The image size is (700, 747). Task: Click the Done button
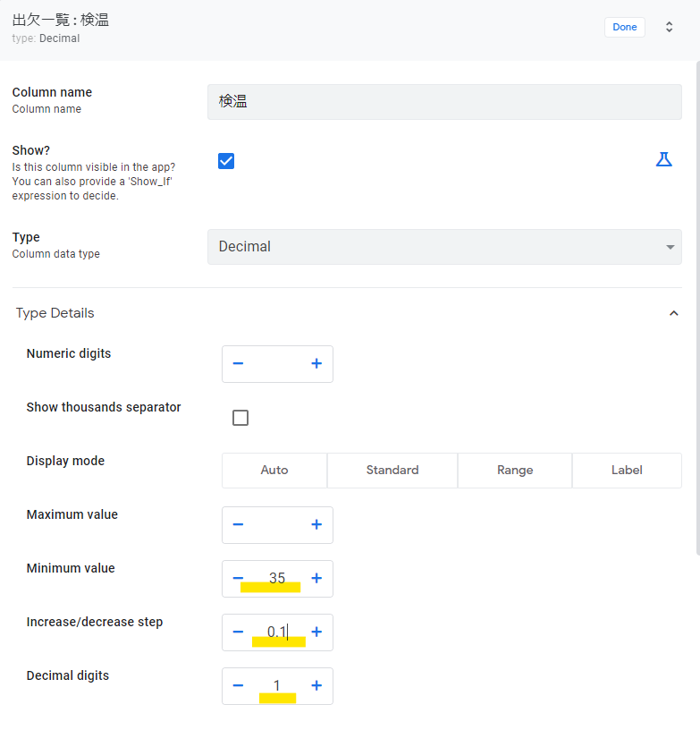624,27
